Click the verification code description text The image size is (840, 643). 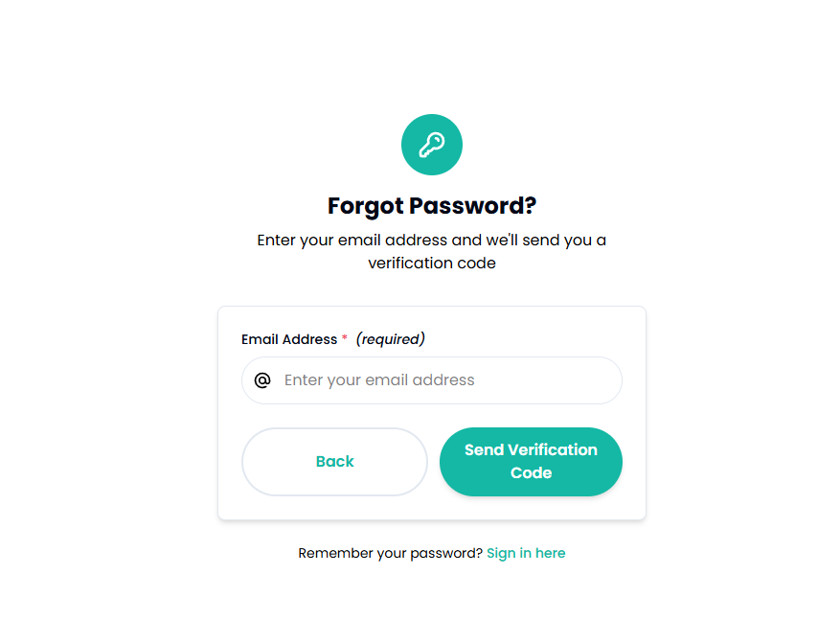(x=432, y=251)
